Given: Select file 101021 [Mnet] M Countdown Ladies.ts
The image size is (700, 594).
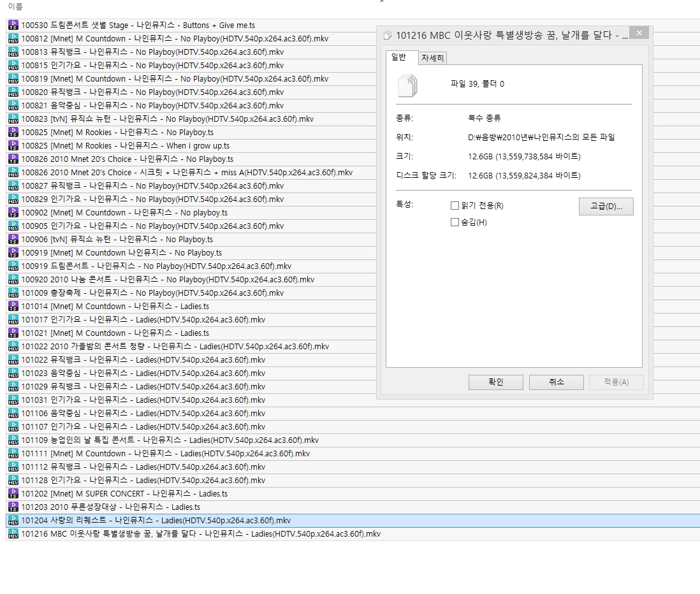Looking at the screenshot, I should 115,333.
